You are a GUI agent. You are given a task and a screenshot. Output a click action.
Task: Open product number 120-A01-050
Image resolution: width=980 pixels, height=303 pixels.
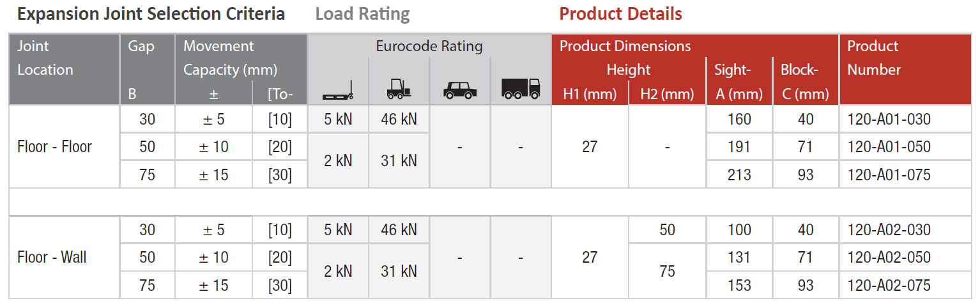tap(889, 147)
